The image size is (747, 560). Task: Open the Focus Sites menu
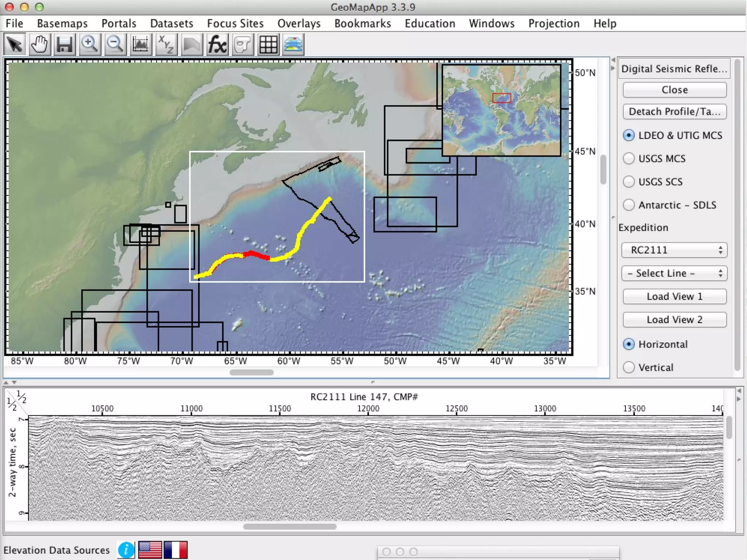235,24
